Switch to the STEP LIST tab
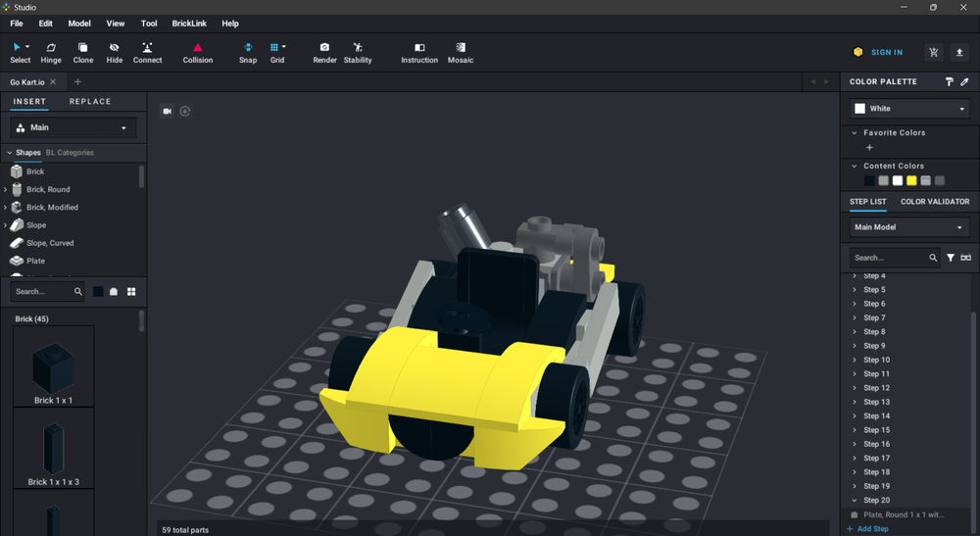 pyautogui.click(x=868, y=202)
